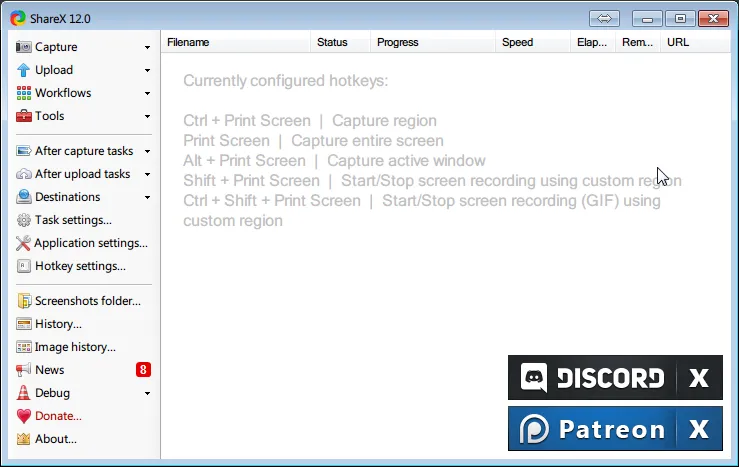
Task: Click the red News badge showing 8
Action: (x=143, y=369)
